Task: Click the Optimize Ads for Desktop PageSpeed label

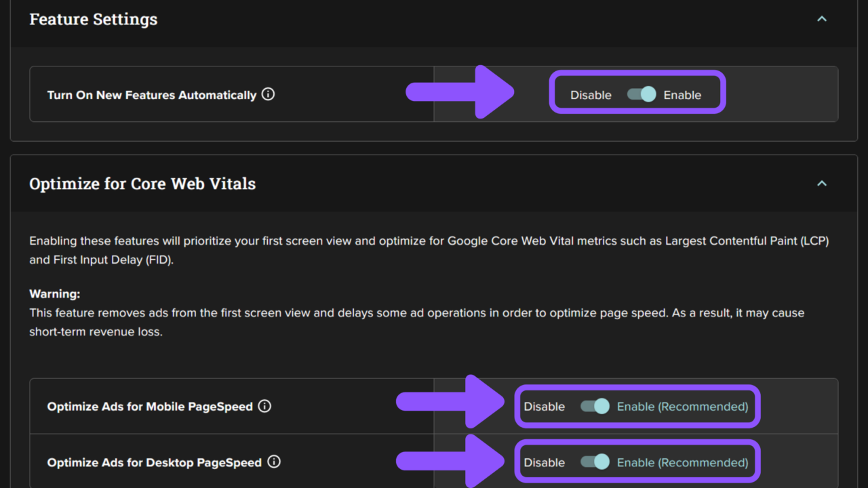Action: (154, 462)
